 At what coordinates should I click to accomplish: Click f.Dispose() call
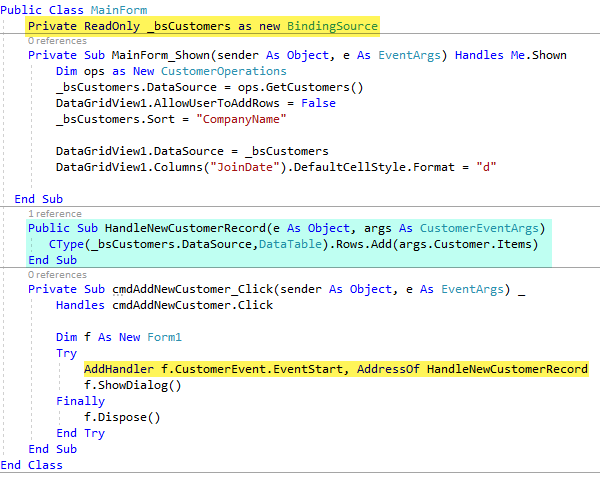pos(122,418)
